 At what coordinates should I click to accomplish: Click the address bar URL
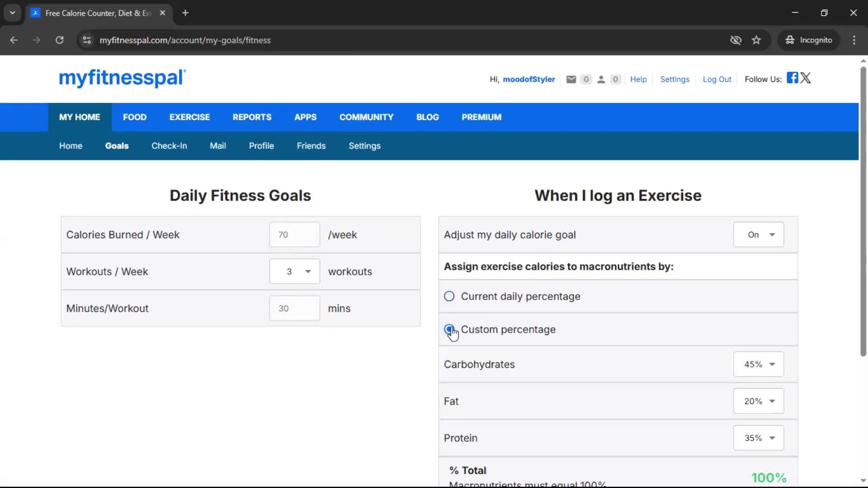(x=185, y=40)
